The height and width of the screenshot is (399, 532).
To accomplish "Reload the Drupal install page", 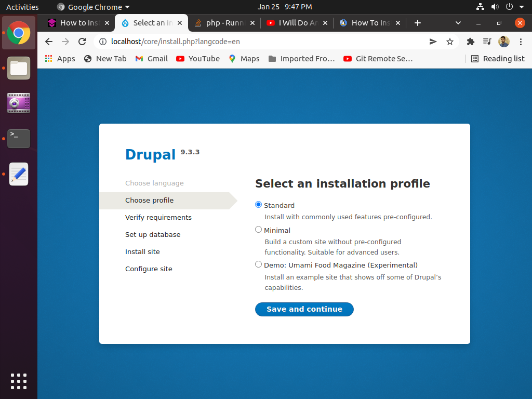I will coord(82,42).
